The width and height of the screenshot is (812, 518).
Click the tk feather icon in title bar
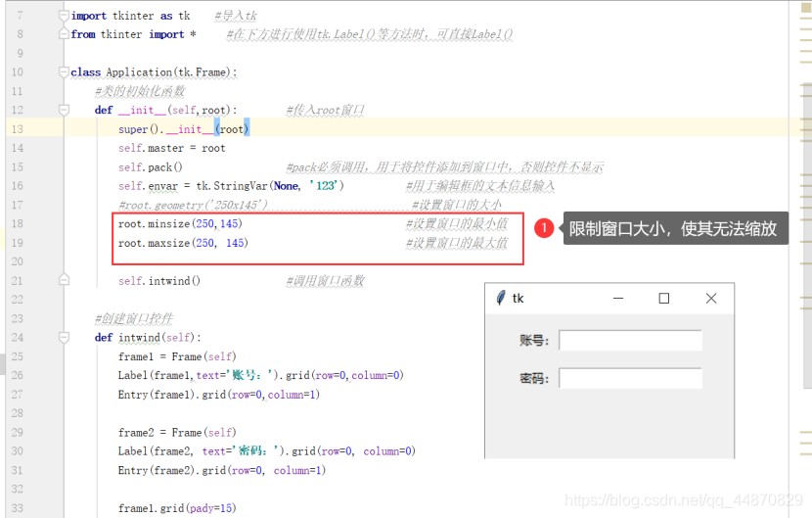500,298
